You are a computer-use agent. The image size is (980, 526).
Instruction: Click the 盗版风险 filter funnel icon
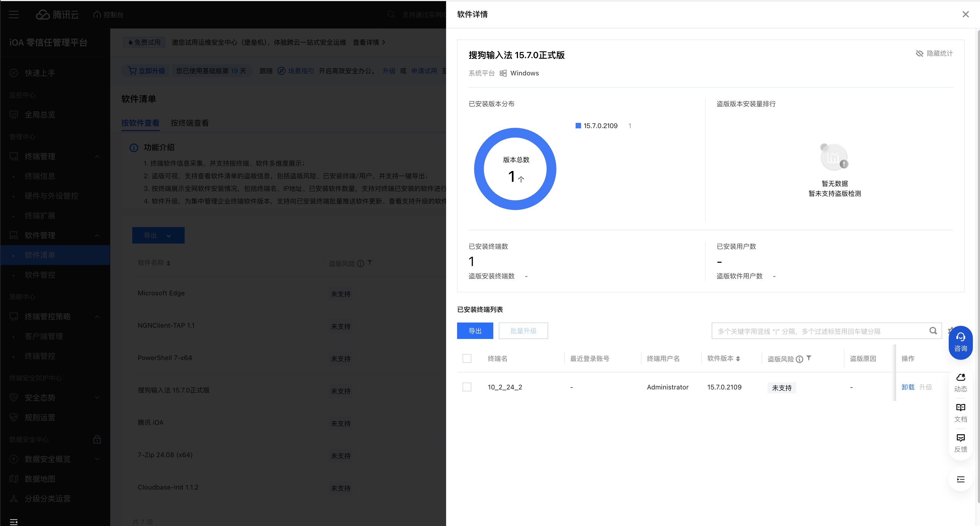[809, 358]
